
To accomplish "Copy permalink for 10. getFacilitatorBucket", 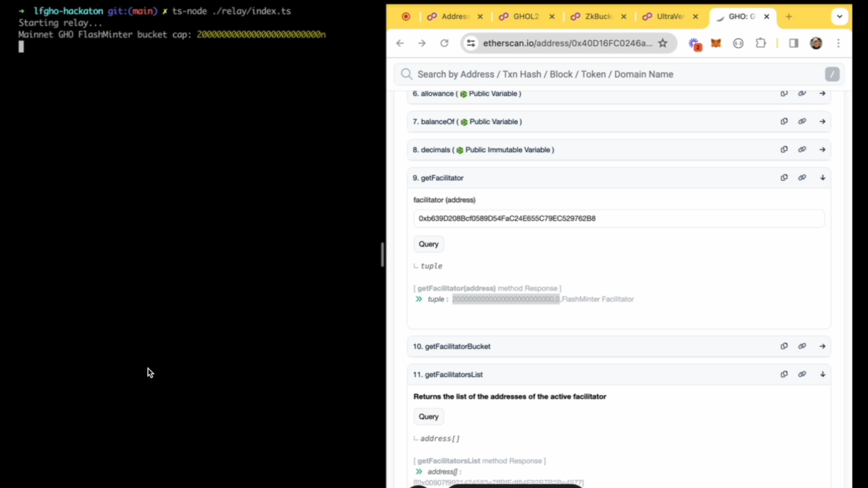I will (802, 346).
